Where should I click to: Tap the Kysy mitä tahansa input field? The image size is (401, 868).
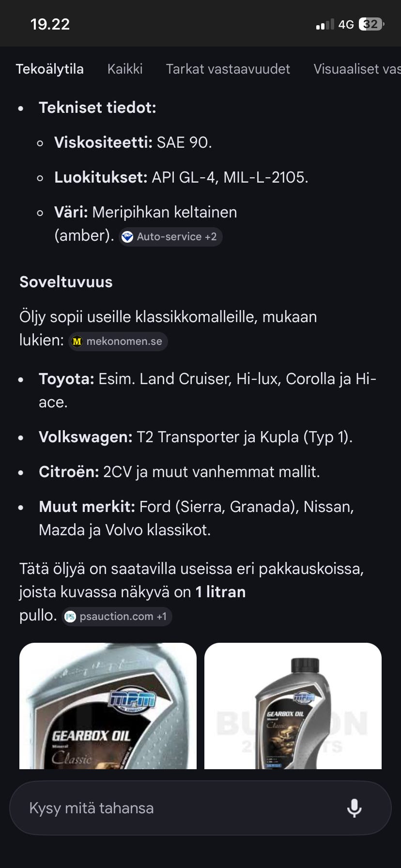145,807
